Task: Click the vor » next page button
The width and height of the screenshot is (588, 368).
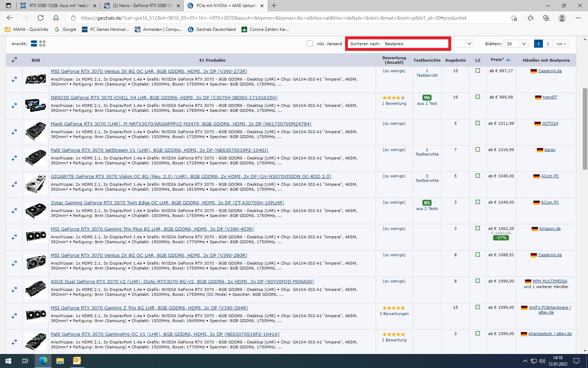Action: point(561,43)
